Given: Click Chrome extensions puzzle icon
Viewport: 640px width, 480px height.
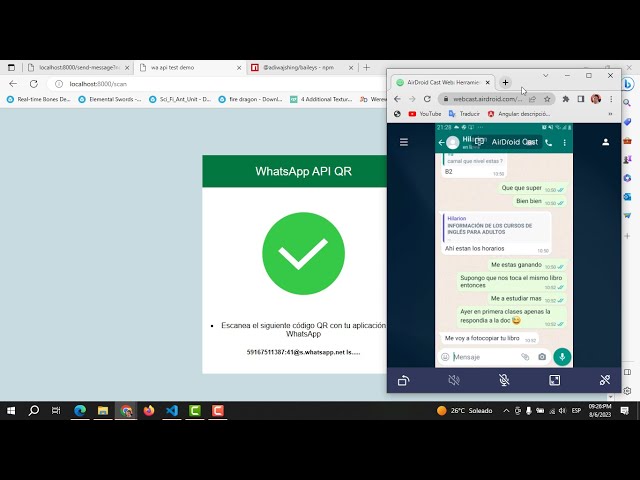Looking at the screenshot, I should (x=566, y=99).
